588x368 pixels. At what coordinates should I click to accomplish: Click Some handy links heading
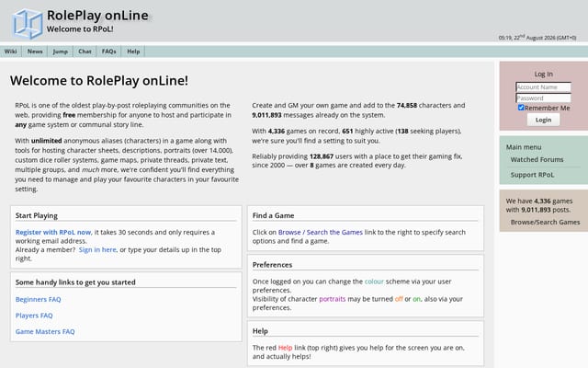click(75, 282)
